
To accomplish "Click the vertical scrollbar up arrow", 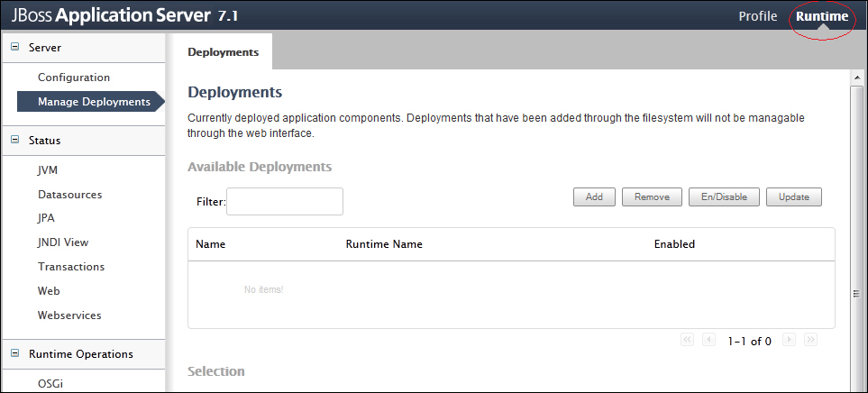I will coord(857,79).
